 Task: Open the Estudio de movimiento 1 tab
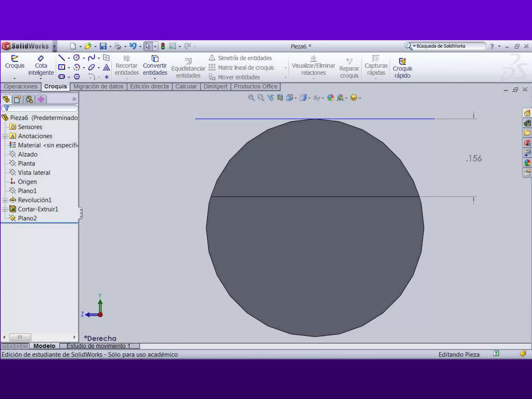pos(98,346)
